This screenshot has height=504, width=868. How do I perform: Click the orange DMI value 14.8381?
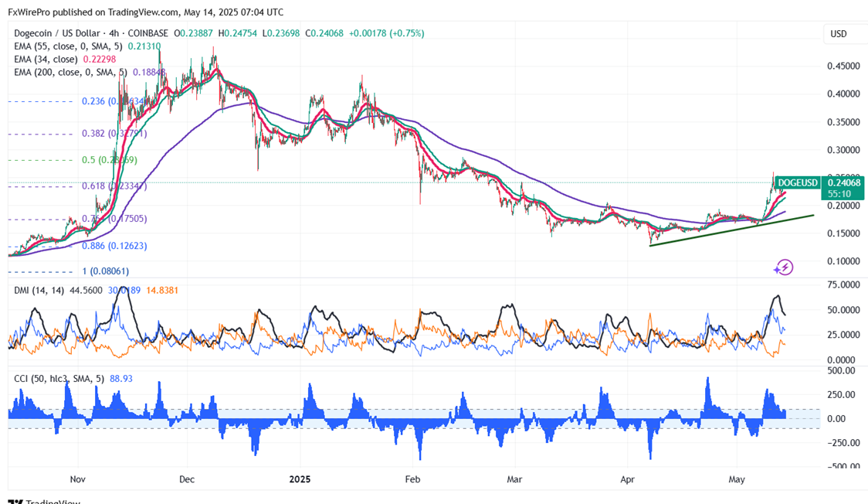pos(162,290)
